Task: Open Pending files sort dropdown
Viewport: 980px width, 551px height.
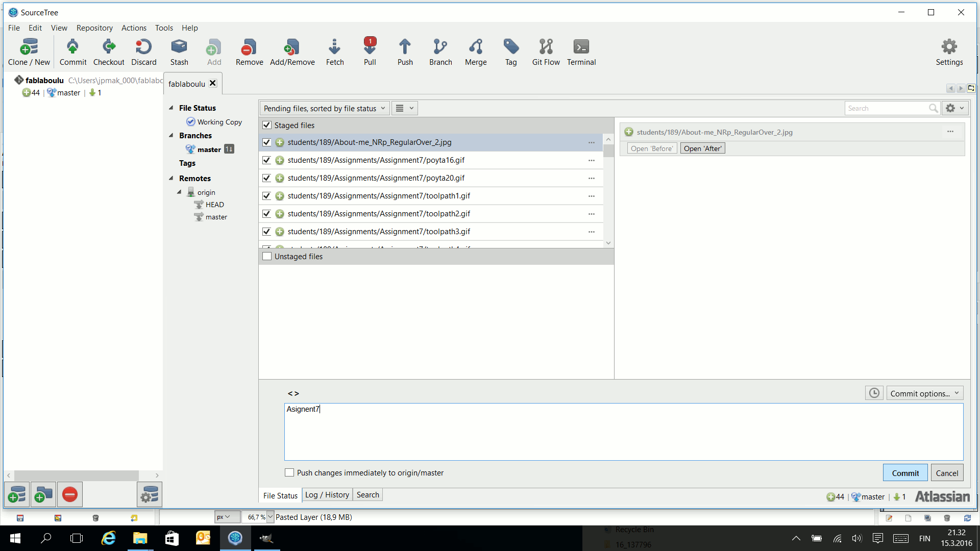Action: (325, 108)
